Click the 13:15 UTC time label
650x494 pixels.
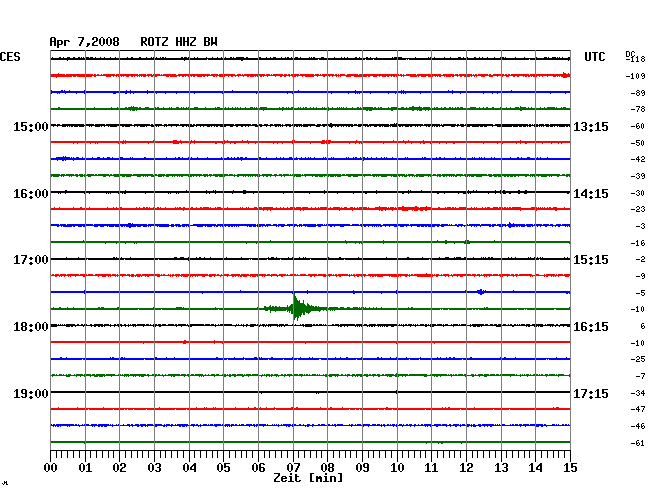pos(591,126)
